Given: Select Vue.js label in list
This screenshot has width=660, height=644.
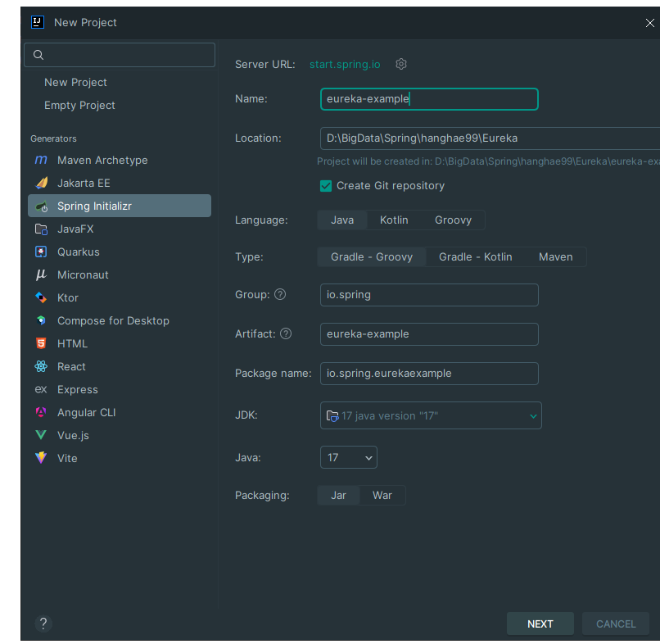Looking at the screenshot, I should pos(73,436).
